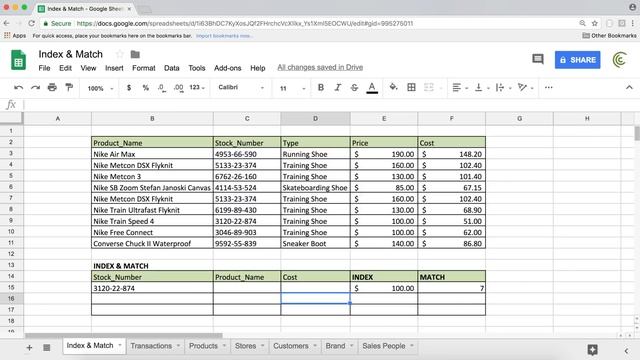
Task: Click the Apps bookmarks shortcut
Action: click(x=15, y=36)
